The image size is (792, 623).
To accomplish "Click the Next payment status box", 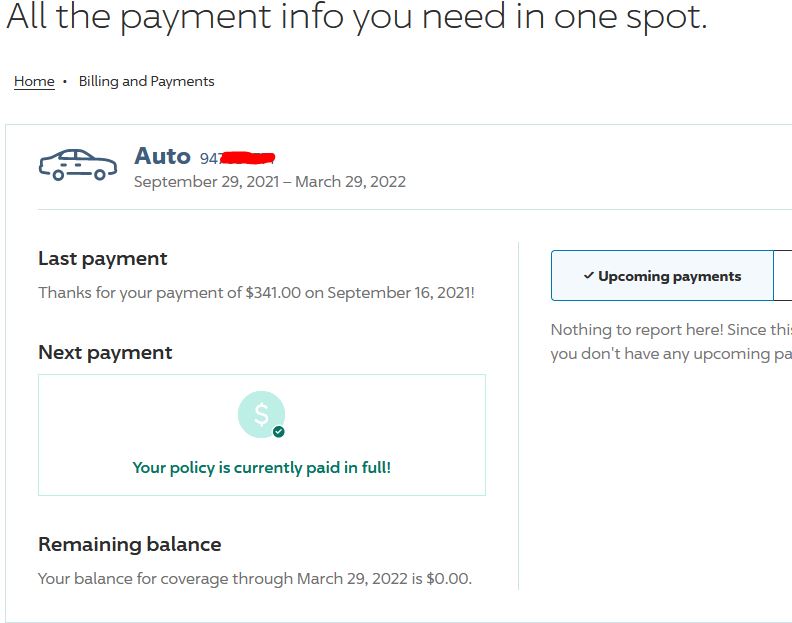I will [x=262, y=435].
